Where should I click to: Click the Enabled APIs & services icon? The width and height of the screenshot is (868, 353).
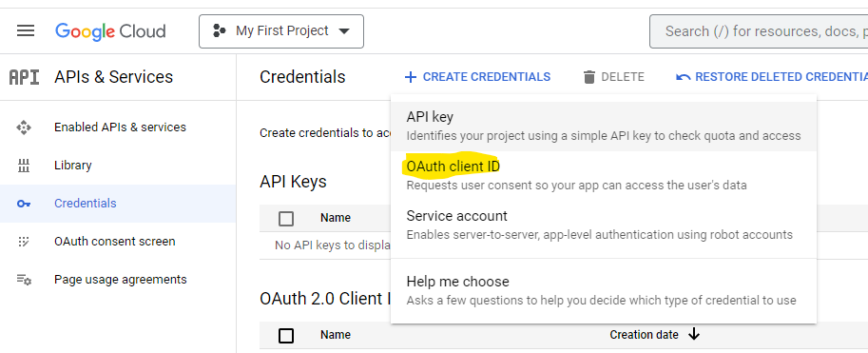(24, 127)
